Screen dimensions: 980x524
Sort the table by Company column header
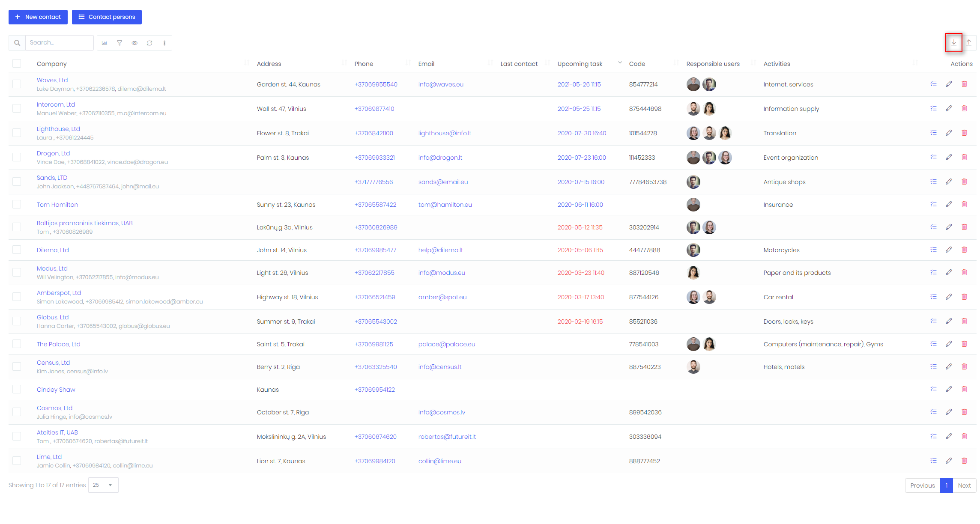[52, 64]
